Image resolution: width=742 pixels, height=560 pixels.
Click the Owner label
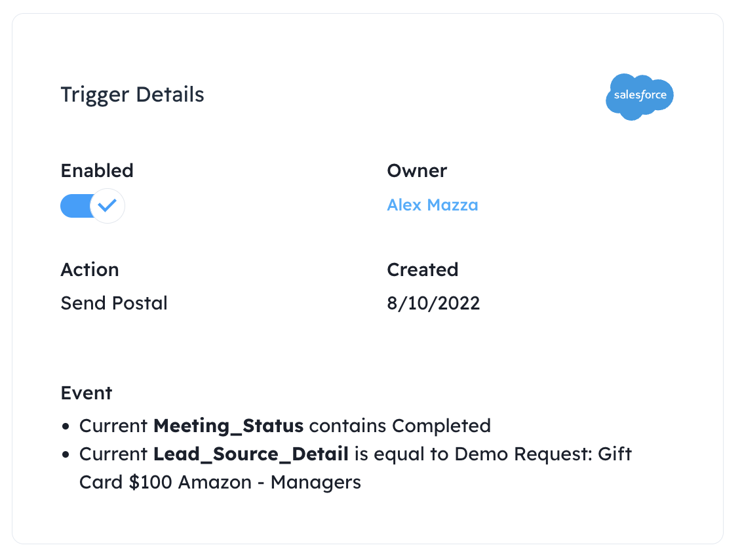[x=417, y=171]
